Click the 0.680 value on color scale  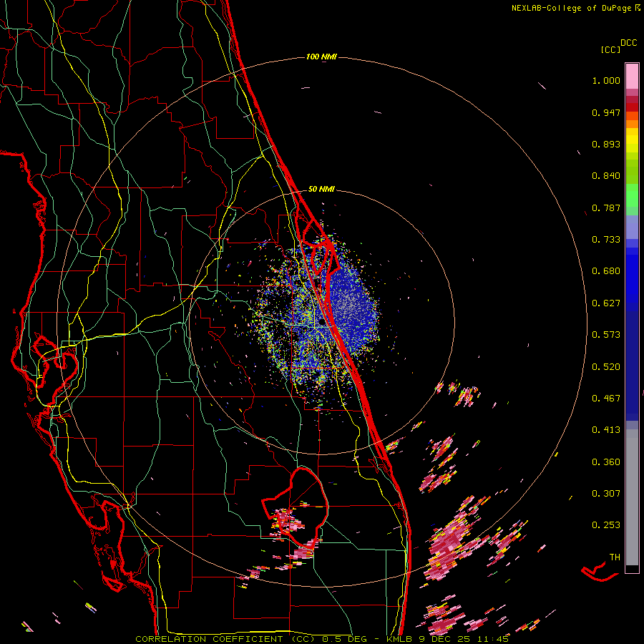pos(606,271)
